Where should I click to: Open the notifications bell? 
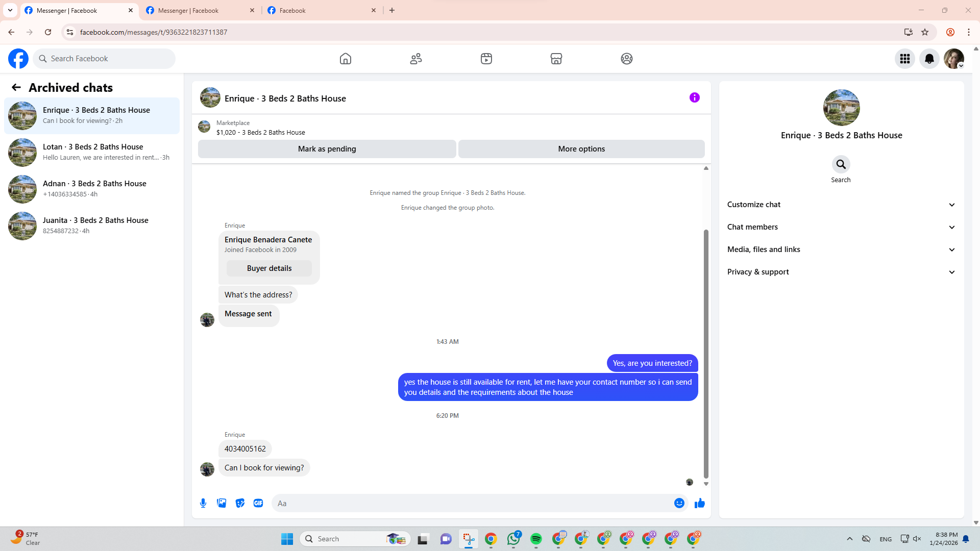coord(929,59)
